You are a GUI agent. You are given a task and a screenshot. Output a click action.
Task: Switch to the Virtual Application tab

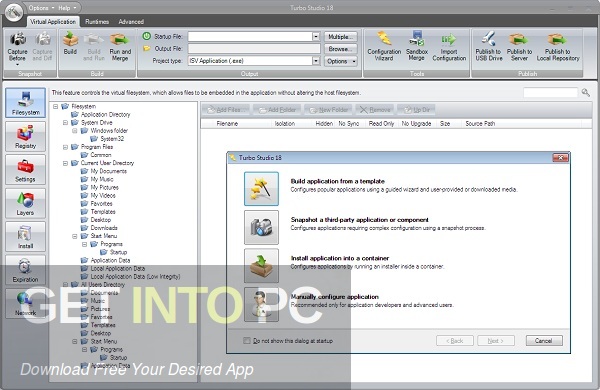[53, 21]
